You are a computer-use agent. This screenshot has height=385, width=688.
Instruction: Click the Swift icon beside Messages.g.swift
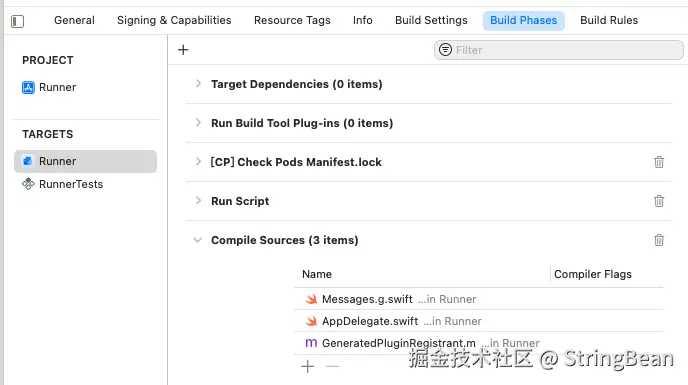311,299
